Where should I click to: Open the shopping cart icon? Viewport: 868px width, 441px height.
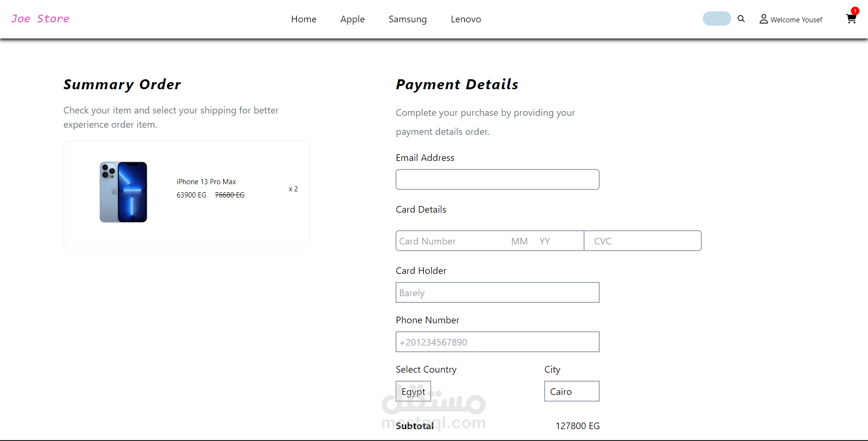coord(851,19)
